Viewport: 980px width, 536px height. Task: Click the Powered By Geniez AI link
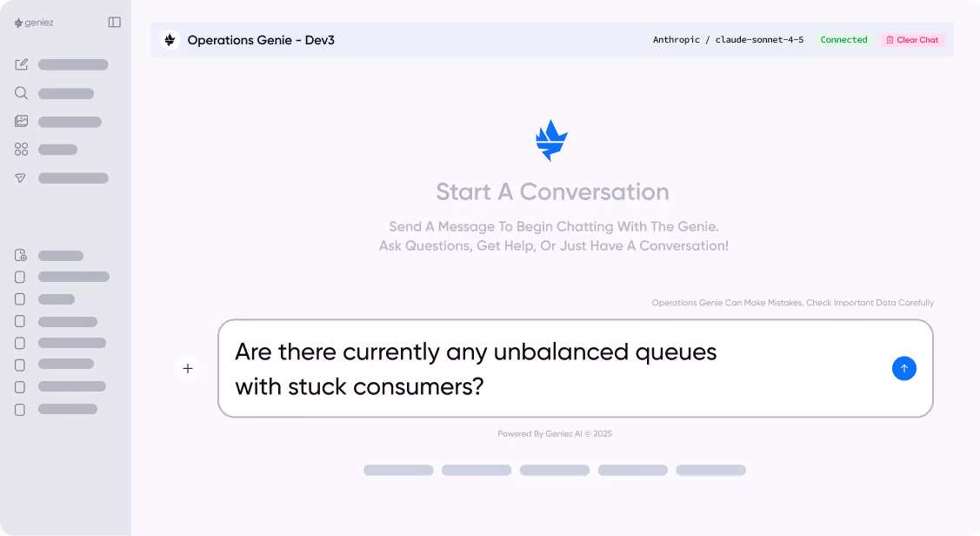554,433
